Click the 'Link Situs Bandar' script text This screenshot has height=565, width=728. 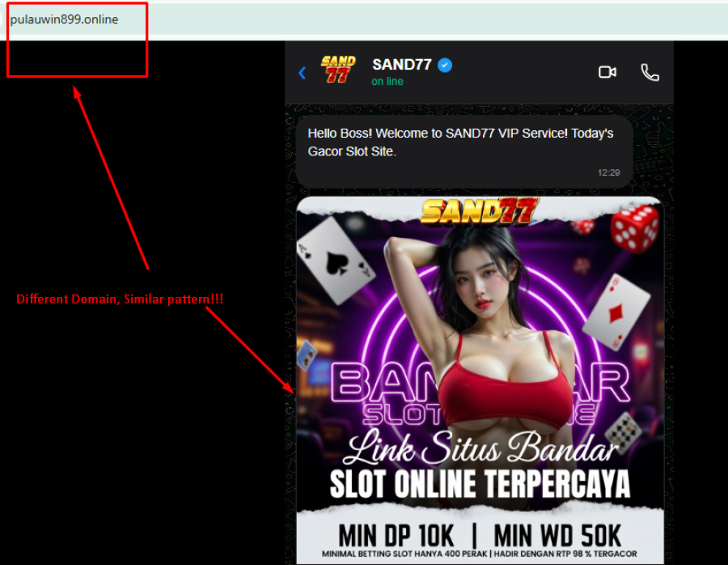[480, 448]
